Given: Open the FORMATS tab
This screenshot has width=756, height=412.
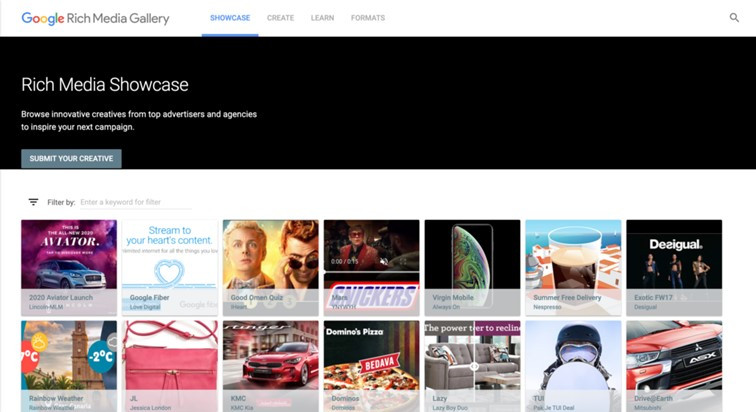Looking at the screenshot, I should (x=368, y=18).
